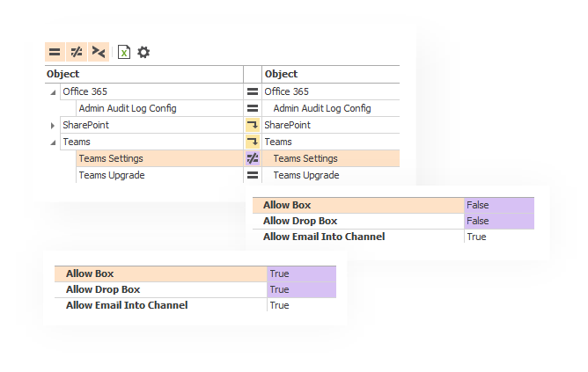Select the Allow Drop Box True value
The height and width of the screenshot is (372, 588).
tap(279, 289)
